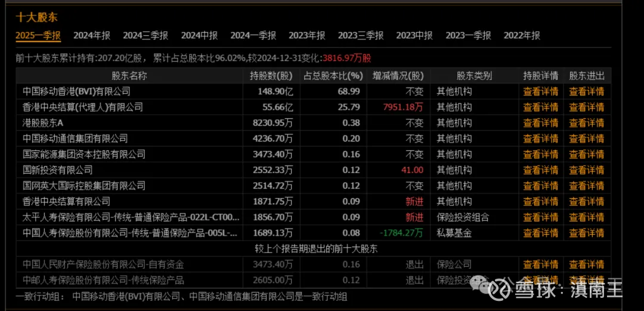
Task: Select the shareholder name 香港中央结算有限公司
Action: coord(67,202)
